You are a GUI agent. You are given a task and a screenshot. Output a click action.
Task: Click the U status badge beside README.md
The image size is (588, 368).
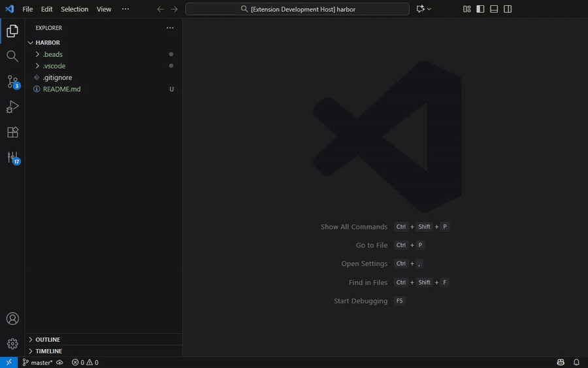[x=171, y=90]
